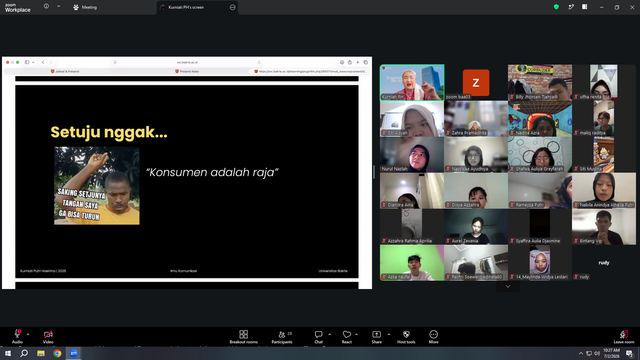The height and width of the screenshot is (360, 640).
Task: Click shared browser's sidebar toggle icon
Action: tap(27, 62)
